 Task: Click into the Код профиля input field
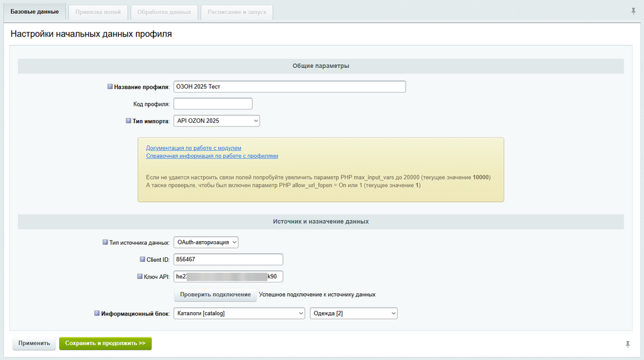point(213,104)
